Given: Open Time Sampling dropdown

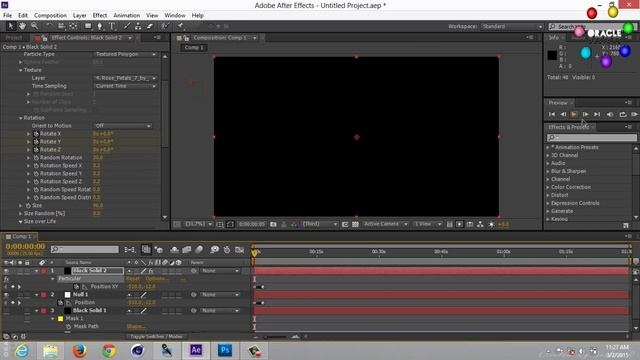Looking at the screenshot, I should coord(125,86).
